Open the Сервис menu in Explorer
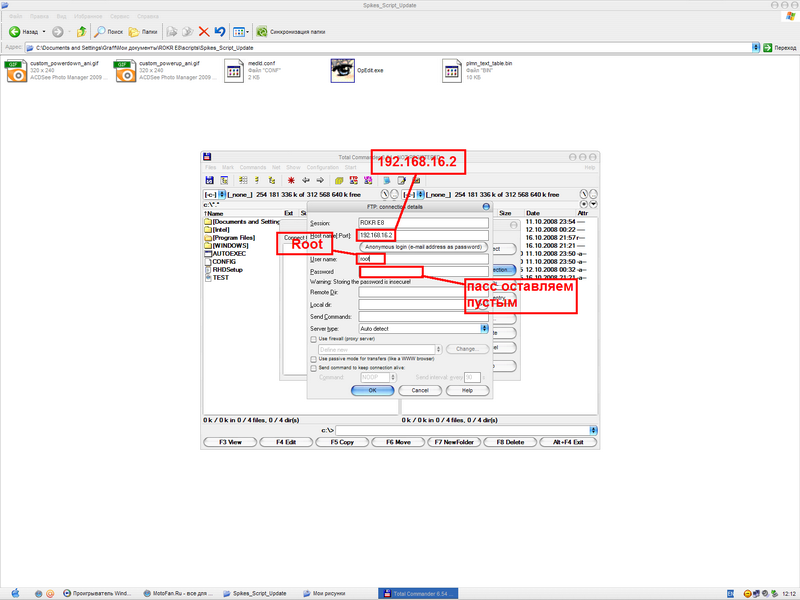Screen dimensions: 800x600 [119, 16]
